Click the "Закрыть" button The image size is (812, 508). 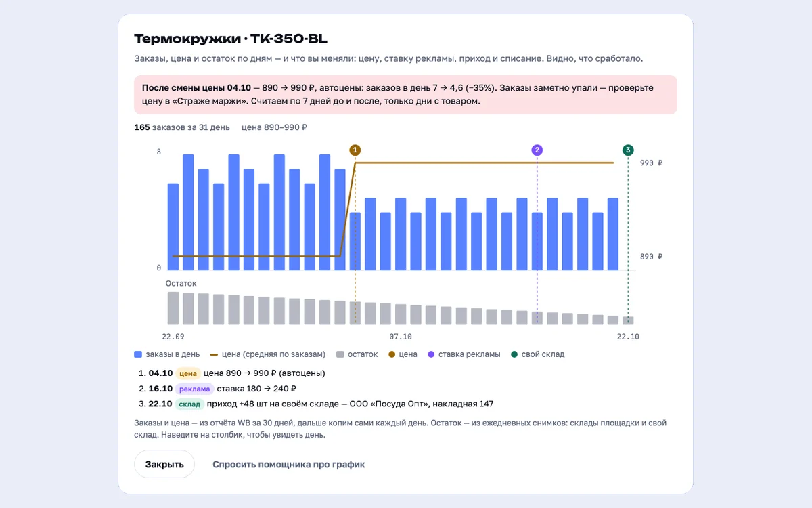[164, 464]
